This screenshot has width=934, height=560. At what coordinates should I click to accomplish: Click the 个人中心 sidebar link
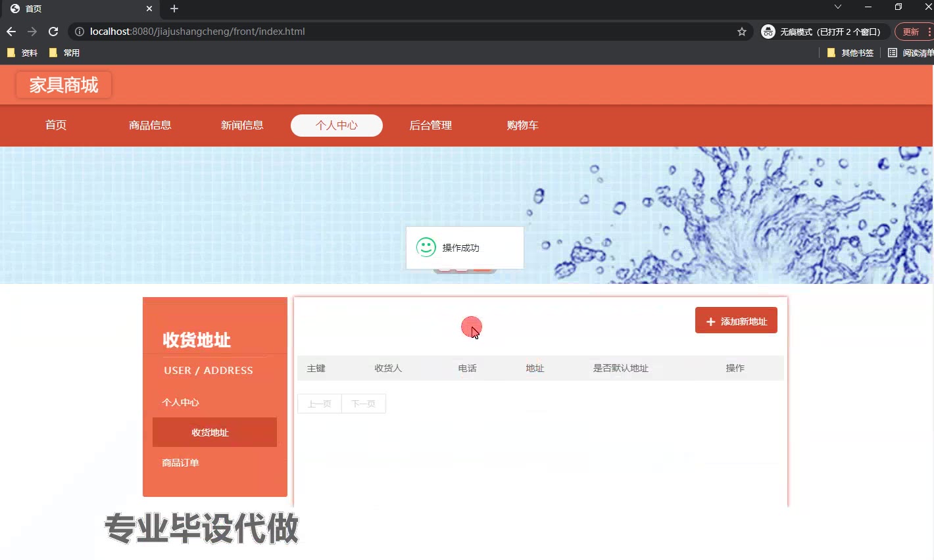180,402
